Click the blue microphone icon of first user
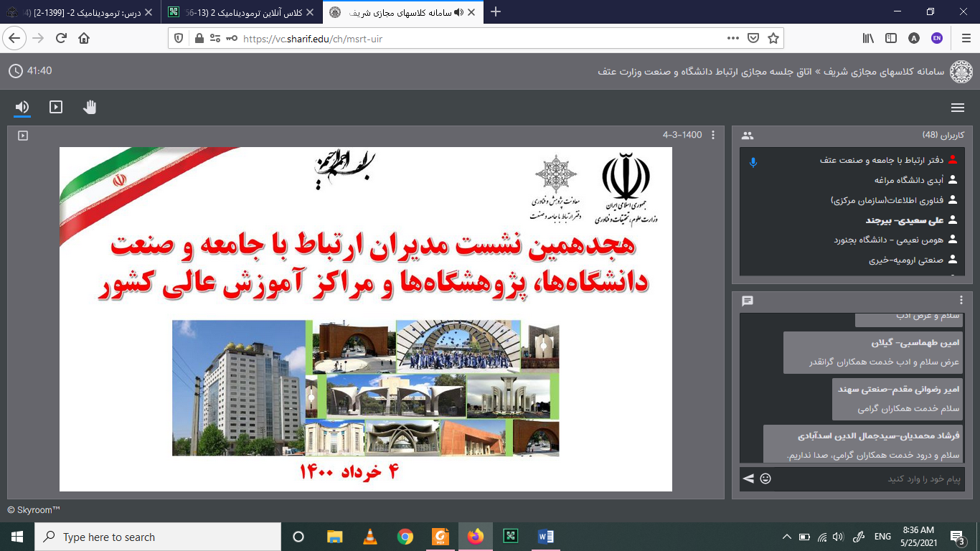This screenshot has width=980, height=551. (753, 161)
